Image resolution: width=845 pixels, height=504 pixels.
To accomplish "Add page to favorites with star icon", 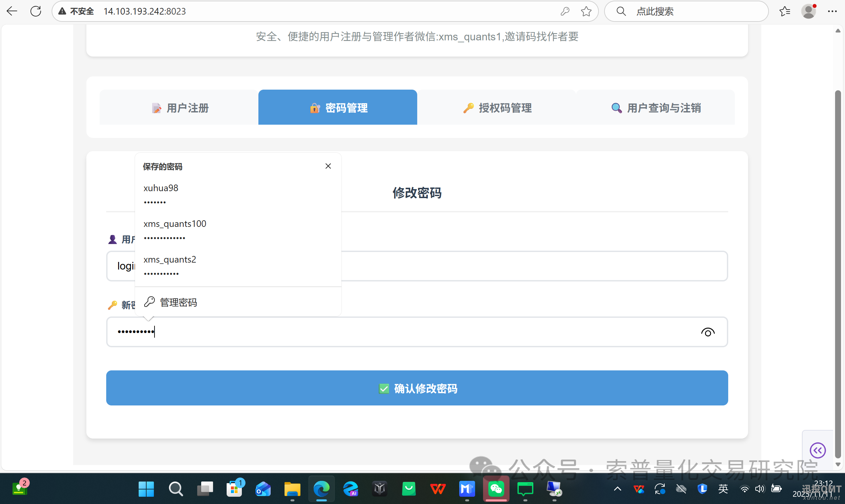I will click(586, 11).
